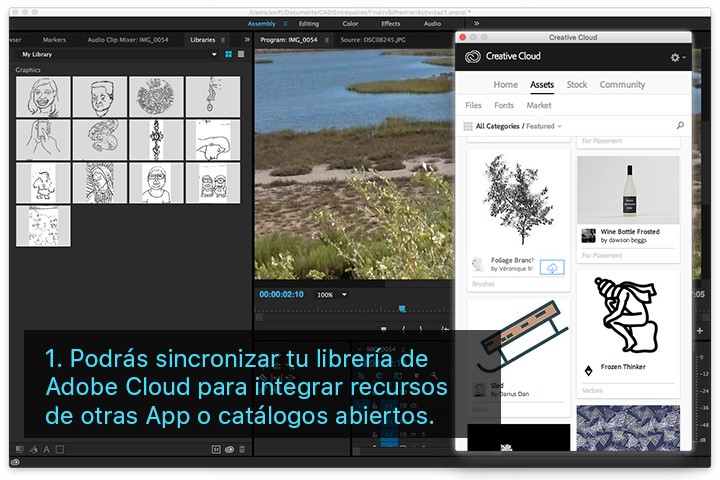Click the Vectors category label under Frozen Thinker
The width and height of the screenshot is (720, 480).
[x=592, y=390]
